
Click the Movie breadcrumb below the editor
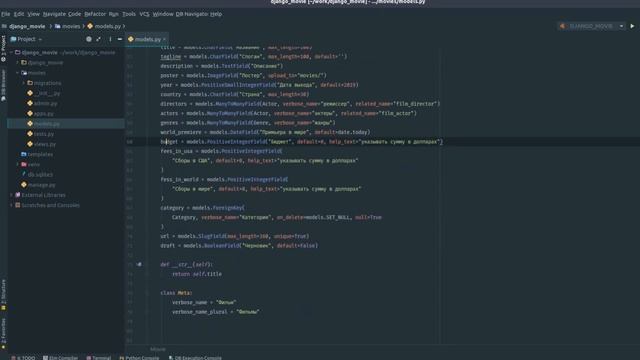click(158, 349)
